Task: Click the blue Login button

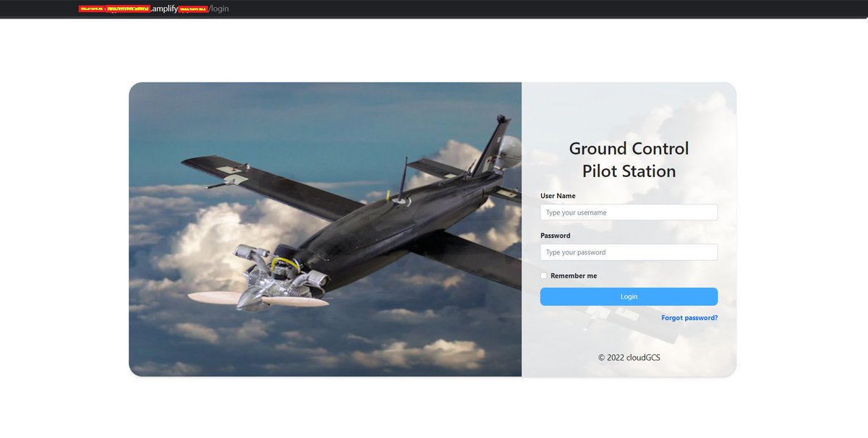Action: [629, 296]
